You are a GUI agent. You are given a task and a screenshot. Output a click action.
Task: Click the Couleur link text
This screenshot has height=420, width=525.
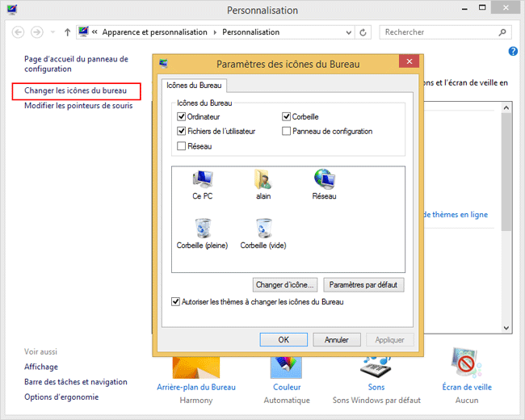tap(287, 387)
